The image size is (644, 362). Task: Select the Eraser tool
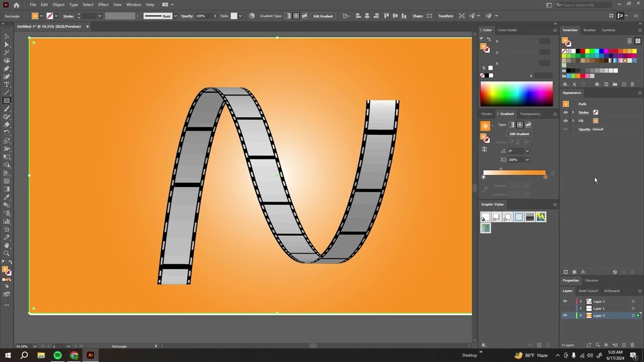tap(7, 125)
